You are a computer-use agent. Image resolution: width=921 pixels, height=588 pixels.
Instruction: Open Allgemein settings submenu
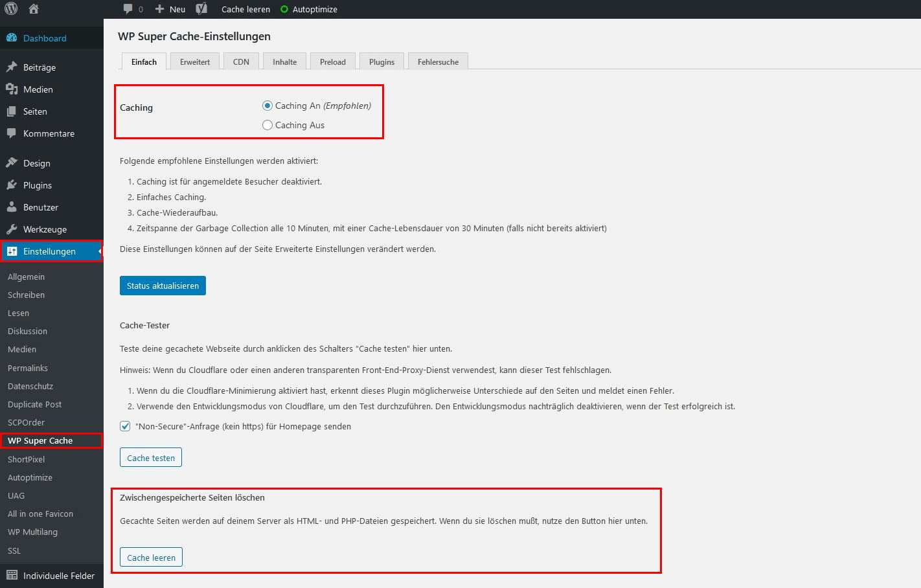26,277
